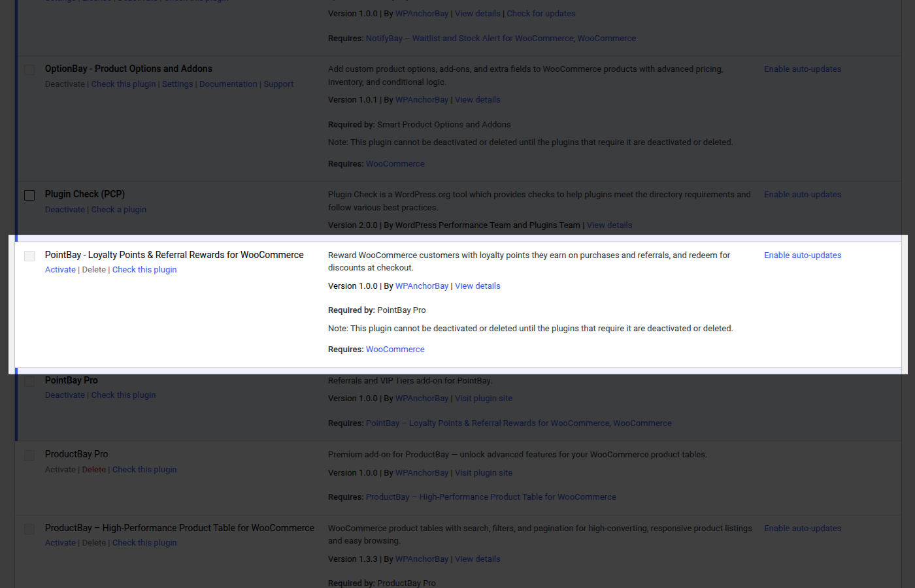Click the 'OptionBay - Product Options and Addons' title
The image size is (915, 588).
[x=129, y=69]
